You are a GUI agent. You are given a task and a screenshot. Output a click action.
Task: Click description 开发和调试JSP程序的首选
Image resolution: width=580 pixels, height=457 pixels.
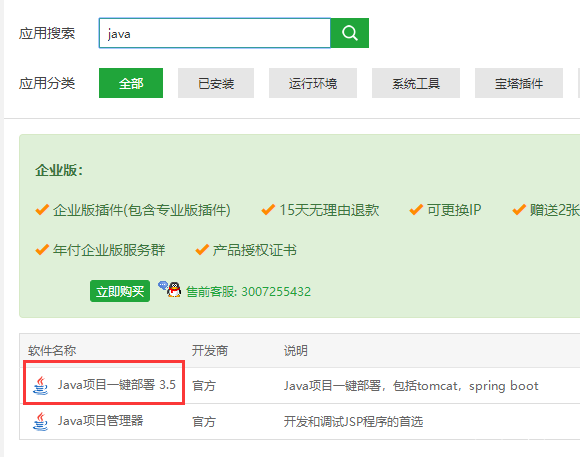(x=353, y=421)
